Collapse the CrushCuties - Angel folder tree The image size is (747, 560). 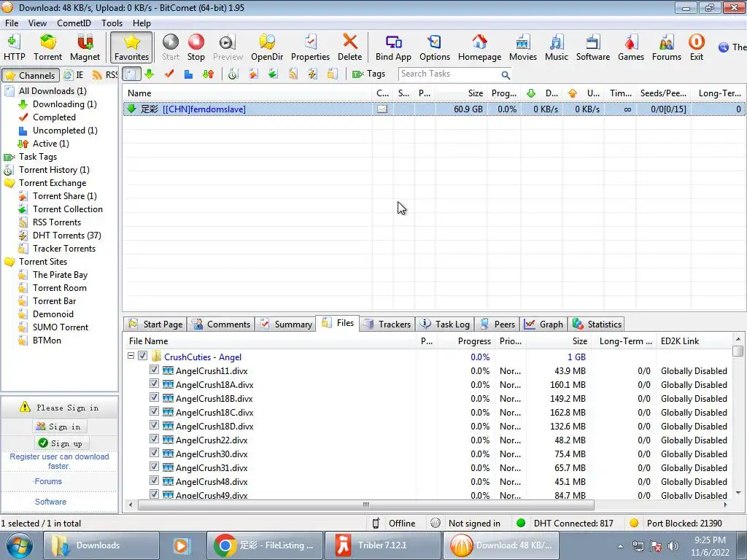pyautogui.click(x=131, y=356)
